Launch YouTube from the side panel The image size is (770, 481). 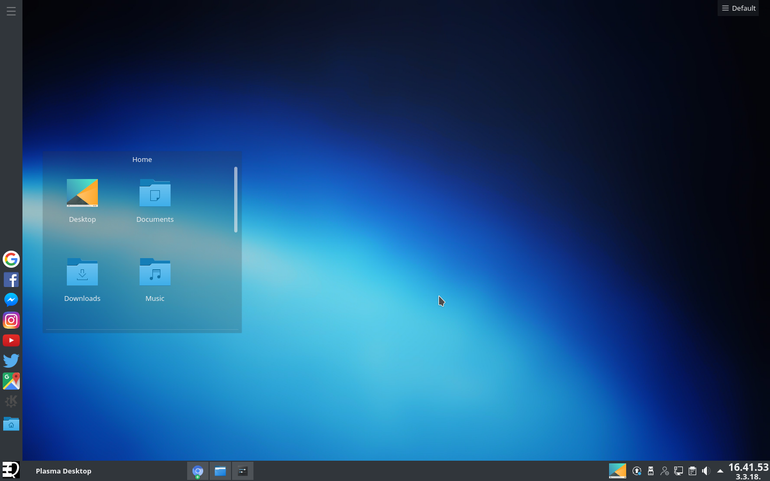pyautogui.click(x=11, y=340)
